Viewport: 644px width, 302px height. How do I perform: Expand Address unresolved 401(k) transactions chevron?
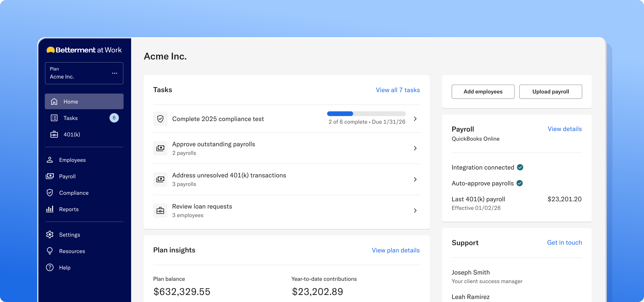coord(415,179)
